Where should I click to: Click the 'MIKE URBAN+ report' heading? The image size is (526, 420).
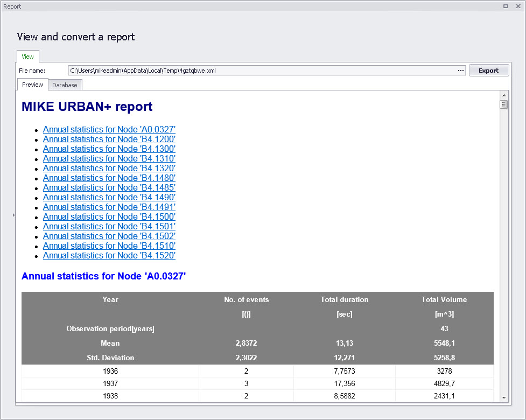(x=87, y=107)
